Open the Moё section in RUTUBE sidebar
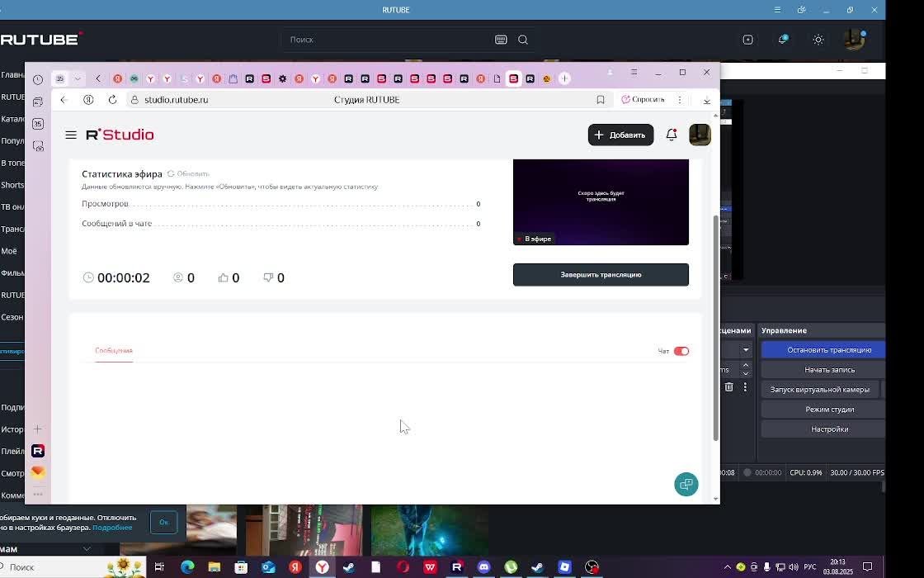The height and width of the screenshot is (578, 924). pos(9,251)
